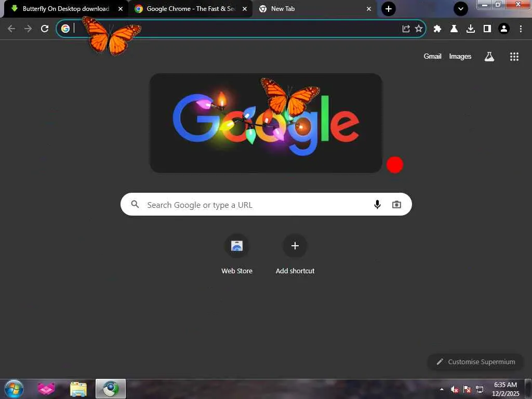Bookmark this tab with the star icon
Viewport: 532px width, 399px height.
click(x=419, y=29)
